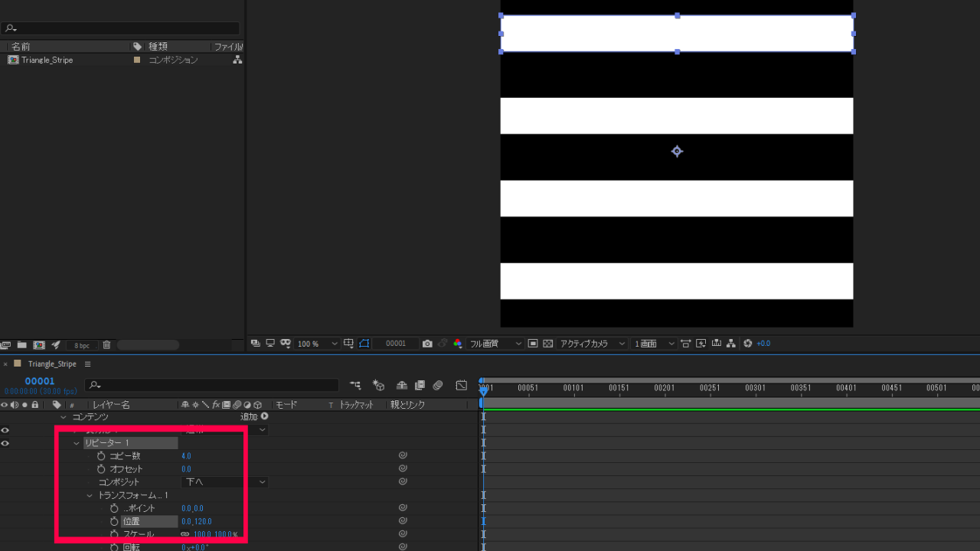Enable motion blur for all layers

pos(438,386)
